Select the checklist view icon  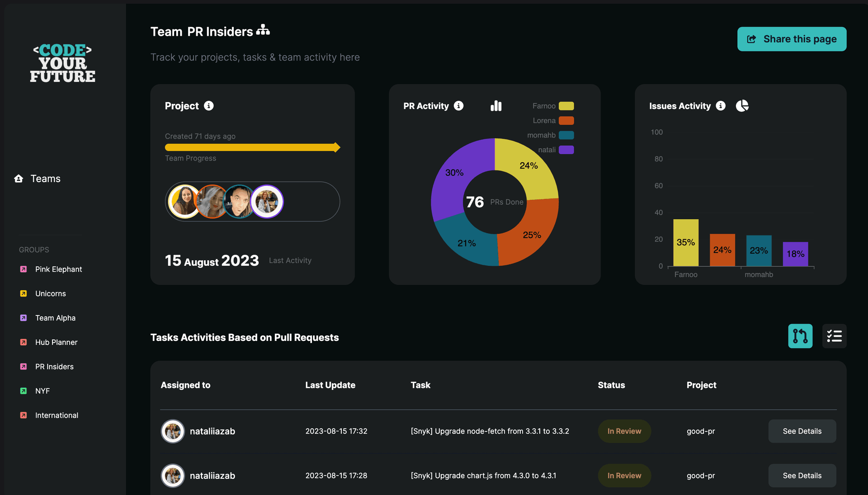[835, 336]
